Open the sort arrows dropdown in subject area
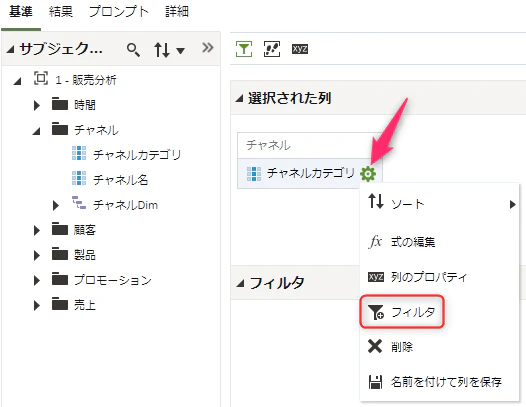The width and height of the screenshot is (526, 407). point(169,50)
